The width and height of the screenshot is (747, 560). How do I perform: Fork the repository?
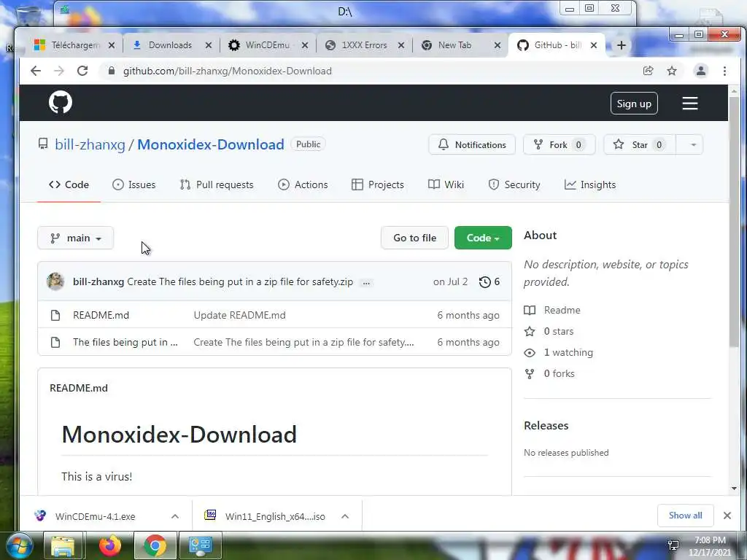point(560,145)
